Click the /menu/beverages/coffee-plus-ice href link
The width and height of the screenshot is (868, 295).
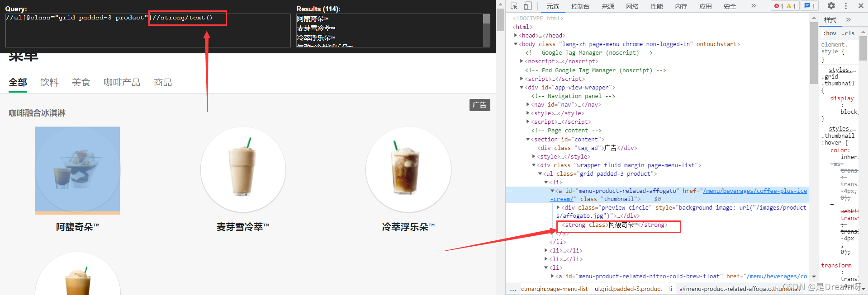pos(755,191)
